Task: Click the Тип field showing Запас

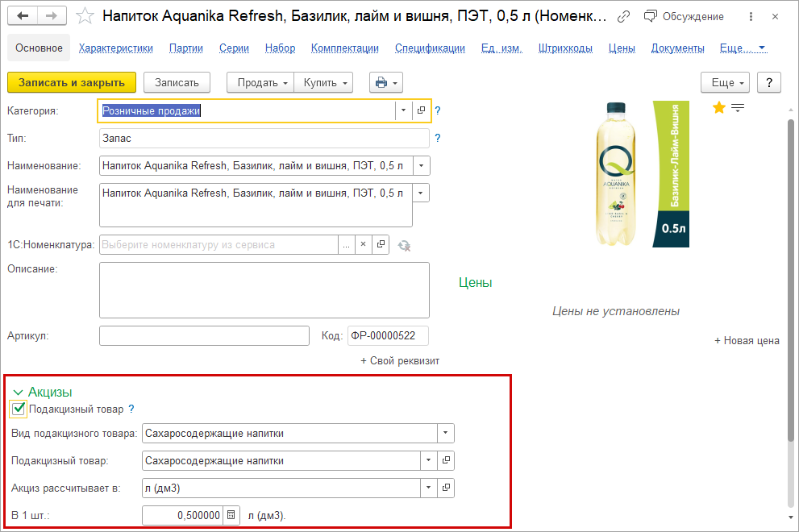Action: tap(264, 138)
